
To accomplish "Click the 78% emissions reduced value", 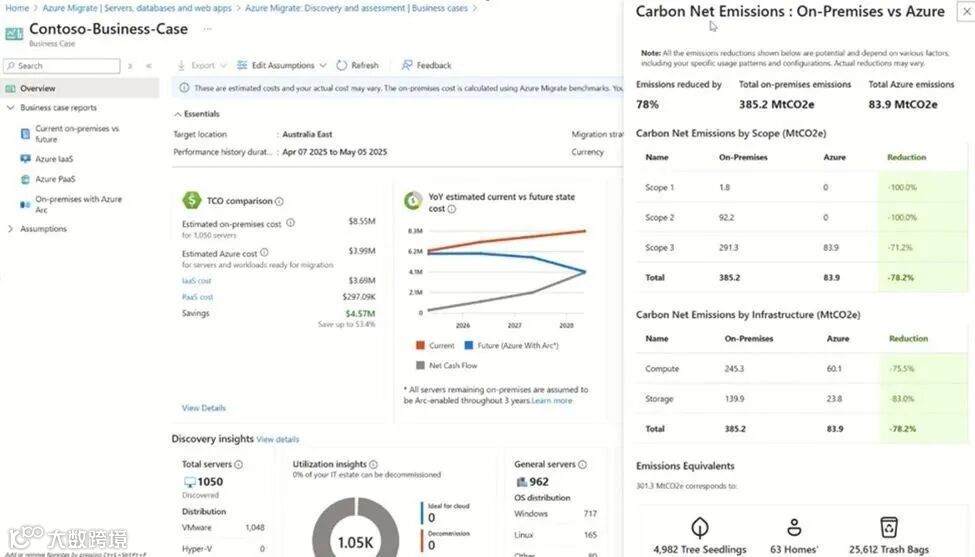I will click(x=647, y=104).
